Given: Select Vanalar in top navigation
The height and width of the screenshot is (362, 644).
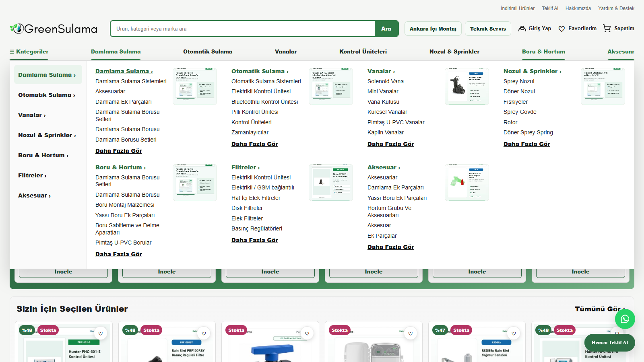Looking at the screenshot, I should coord(286,52).
